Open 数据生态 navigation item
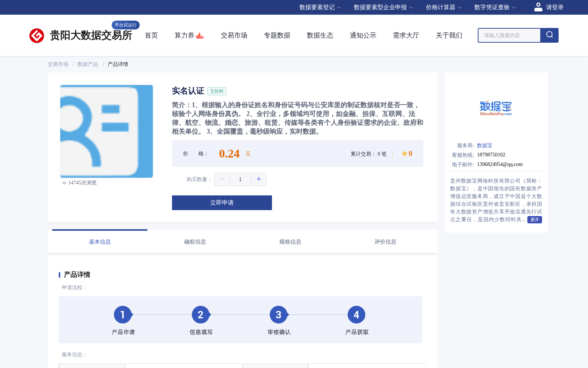588x368 pixels. 320,35
